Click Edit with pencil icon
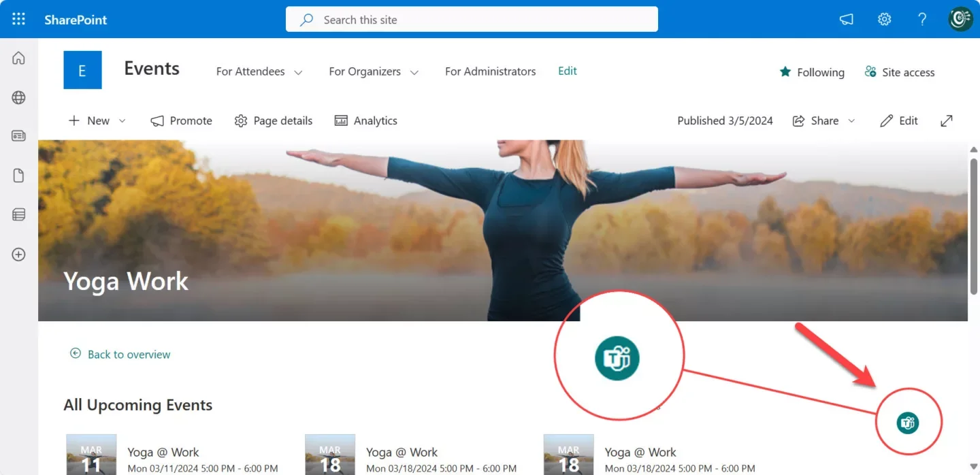980x475 pixels. tap(899, 120)
